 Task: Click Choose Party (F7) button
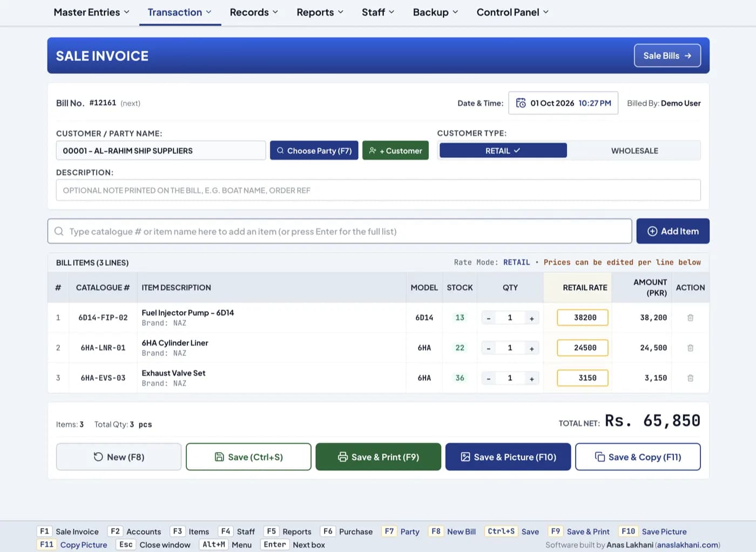point(314,151)
